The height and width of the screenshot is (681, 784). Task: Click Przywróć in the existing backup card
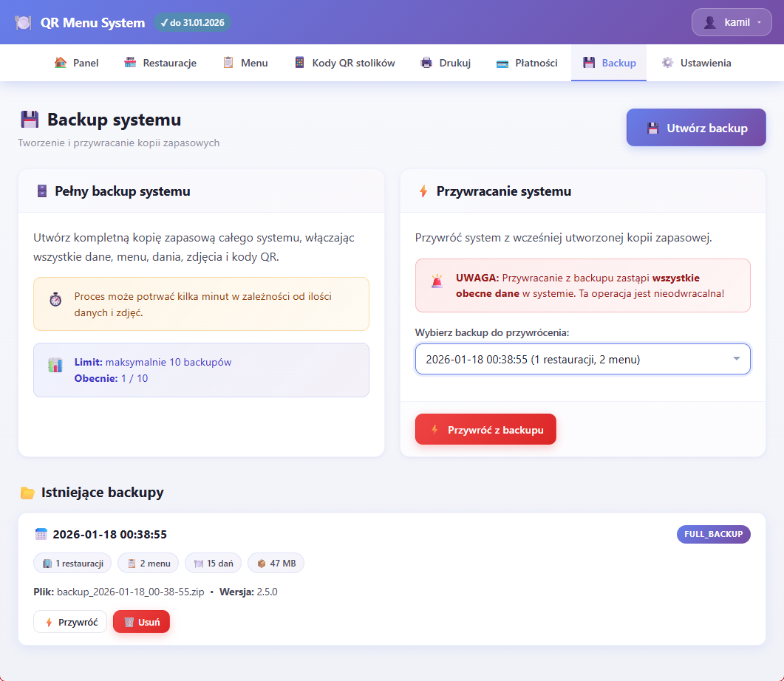click(70, 622)
